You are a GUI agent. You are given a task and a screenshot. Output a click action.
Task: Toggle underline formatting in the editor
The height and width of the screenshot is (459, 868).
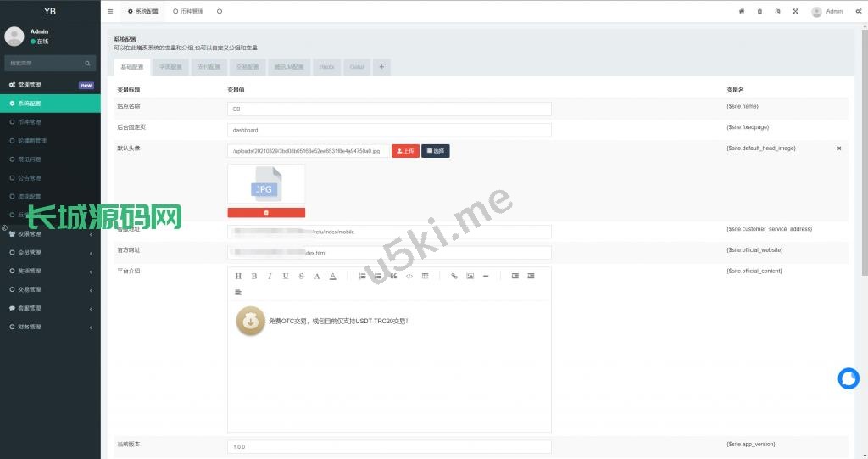(x=286, y=276)
